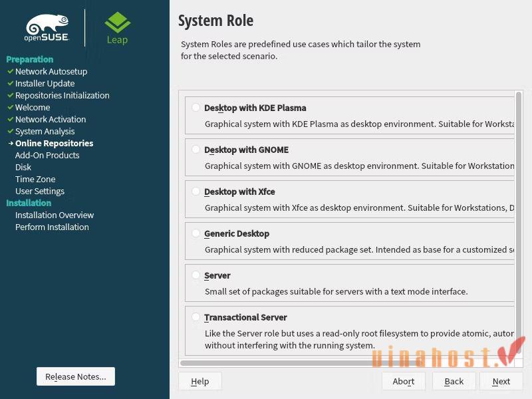Click the System Analysis step text
This screenshot has height=399, width=532.
click(x=45, y=131)
